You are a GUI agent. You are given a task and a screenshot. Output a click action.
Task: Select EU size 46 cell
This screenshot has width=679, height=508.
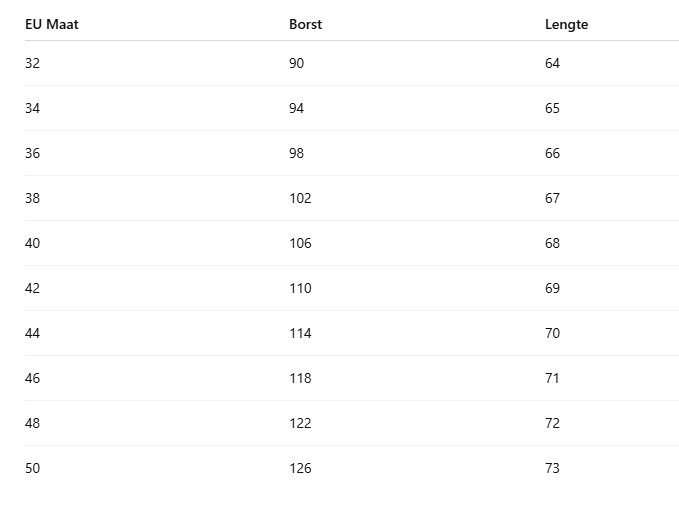pyautogui.click(x=32, y=379)
